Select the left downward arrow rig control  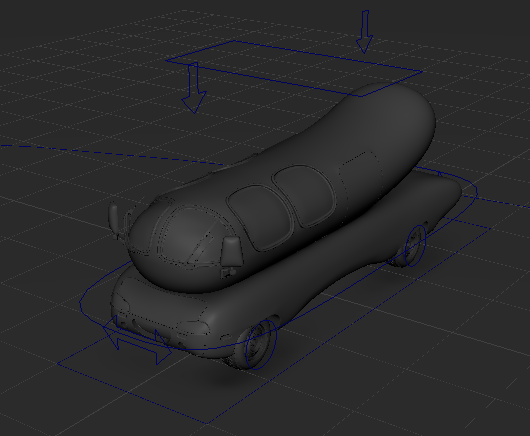pyautogui.click(x=194, y=88)
